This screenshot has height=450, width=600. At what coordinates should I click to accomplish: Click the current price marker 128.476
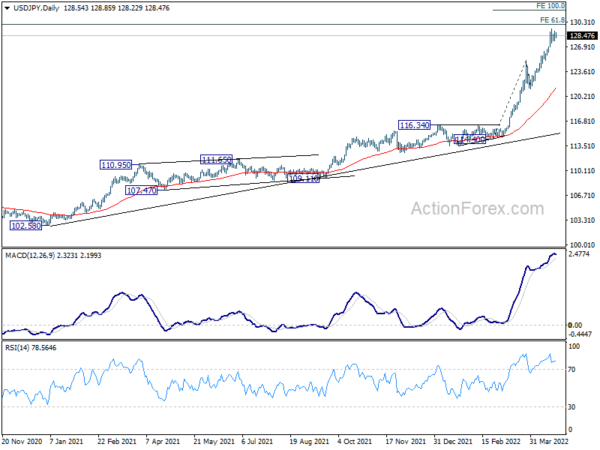pos(582,36)
